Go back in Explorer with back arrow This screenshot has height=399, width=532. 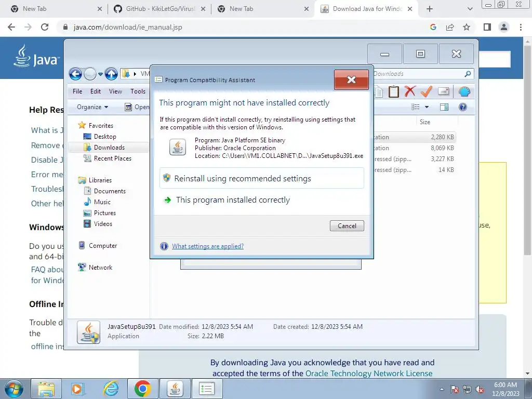[75, 74]
